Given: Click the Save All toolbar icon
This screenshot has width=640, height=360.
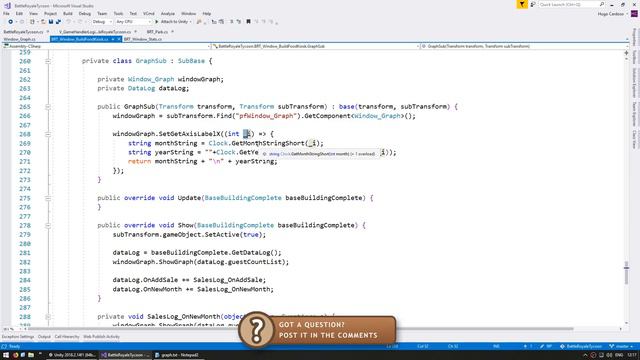Looking at the screenshot, I should point(58,22).
